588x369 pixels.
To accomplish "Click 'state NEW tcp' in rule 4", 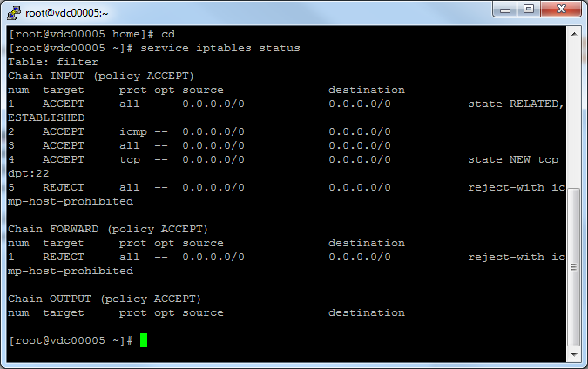I will click(513, 160).
